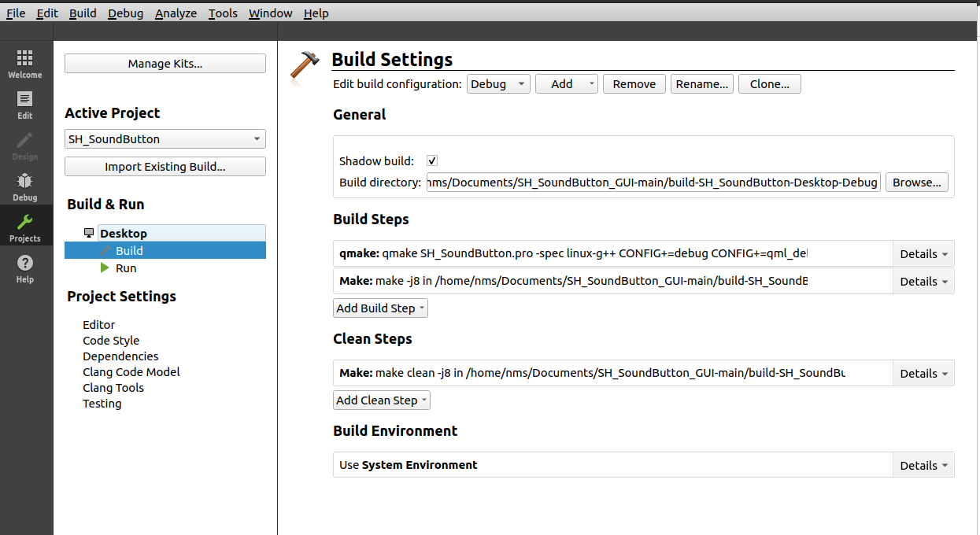Open Clang Code Model project settings
The image size is (980, 535).
[x=131, y=372]
